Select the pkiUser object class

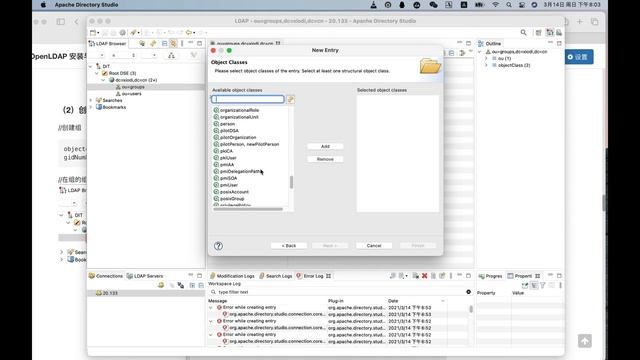click(x=228, y=158)
